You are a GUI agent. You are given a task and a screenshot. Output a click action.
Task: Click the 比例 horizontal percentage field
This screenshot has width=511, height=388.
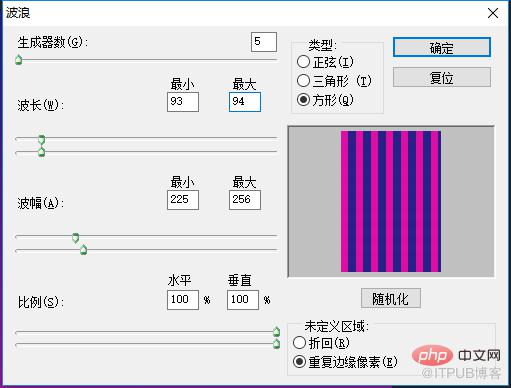click(x=183, y=300)
